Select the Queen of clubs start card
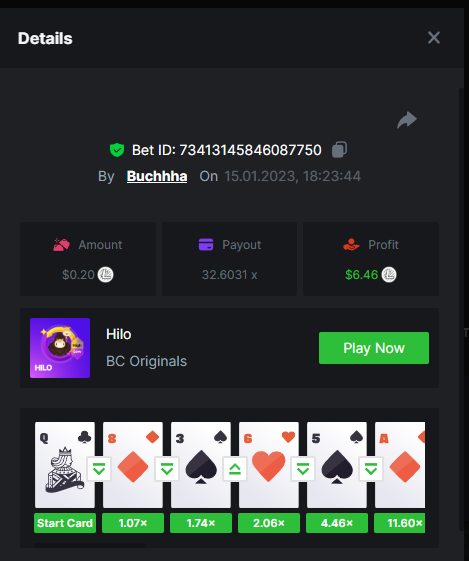This screenshot has height=561, width=469. (x=65, y=465)
